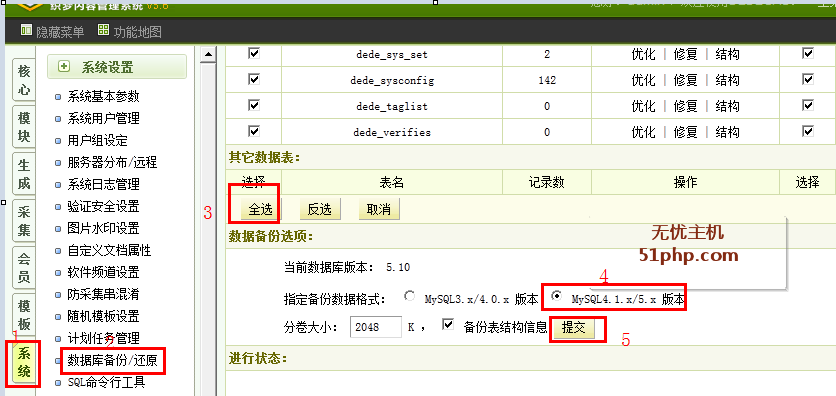Open 服务器分布/远程 settings

click(112, 163)
